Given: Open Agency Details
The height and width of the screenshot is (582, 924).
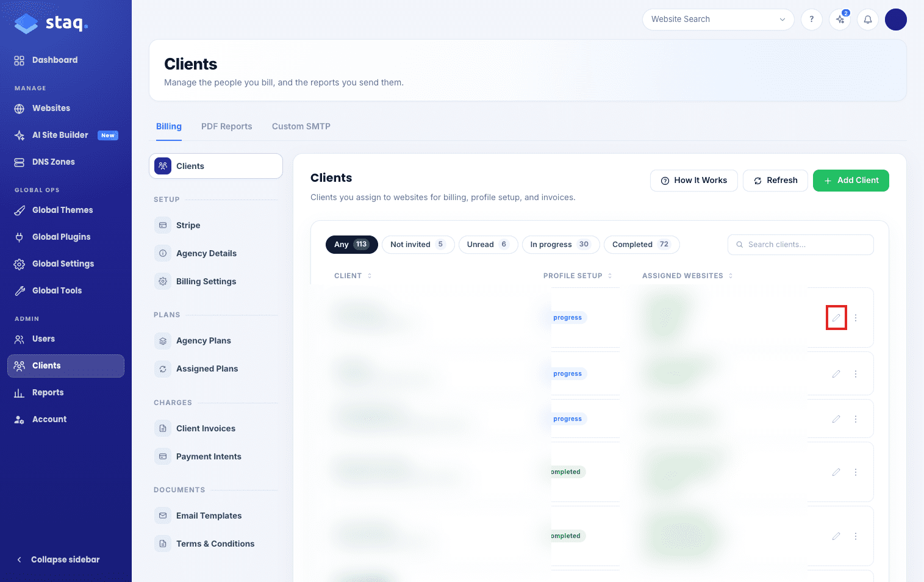Looking at the screenshot, I should pyautogui.click(x=216, y=253).
